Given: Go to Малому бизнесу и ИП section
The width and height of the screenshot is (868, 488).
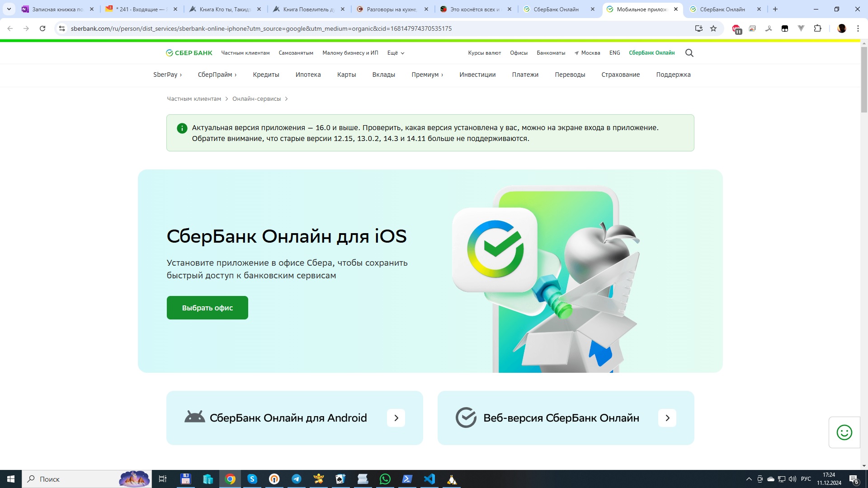Looking at the screenshot, I should (x=350, y=53).
